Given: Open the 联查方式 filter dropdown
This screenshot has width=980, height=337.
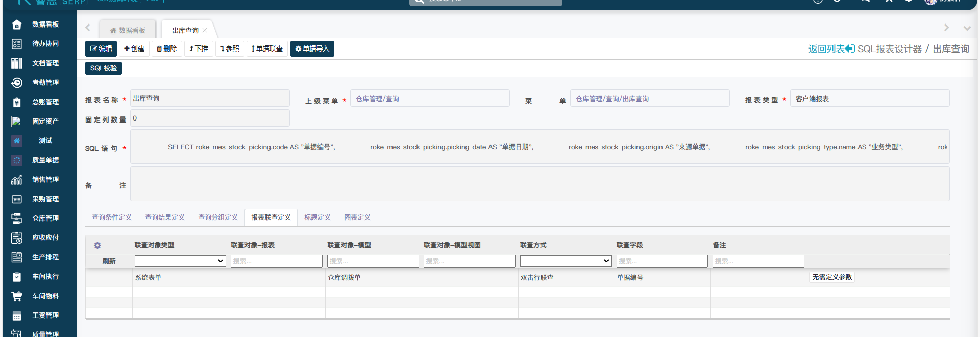Looking at the screenshot, I should pyautogui.click(x=566, y=261).
